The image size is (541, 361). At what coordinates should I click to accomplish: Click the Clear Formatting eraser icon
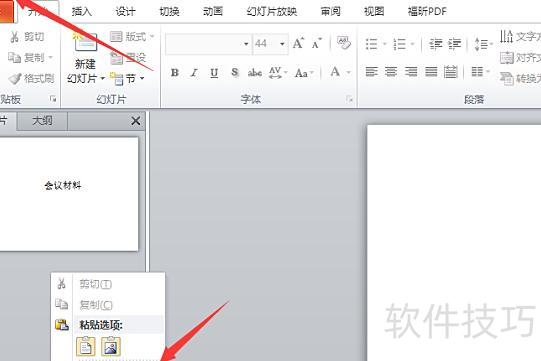click(x=343, y=43)
